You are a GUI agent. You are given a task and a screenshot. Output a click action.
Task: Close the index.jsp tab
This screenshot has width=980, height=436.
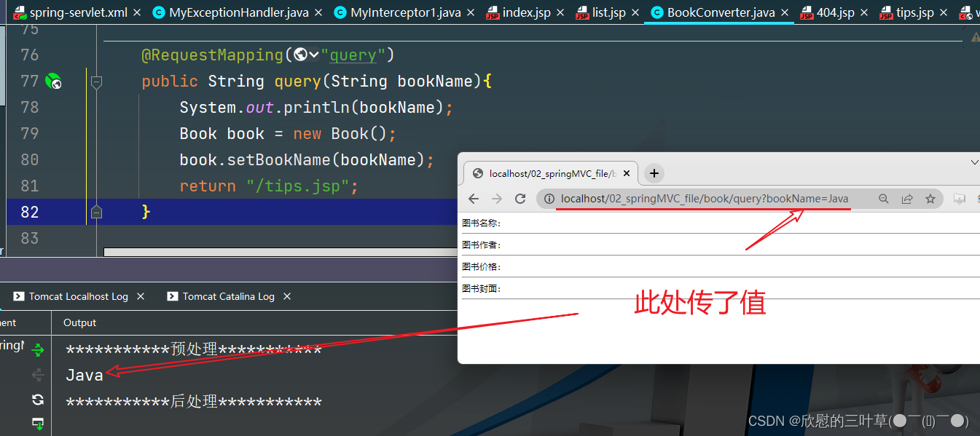click(x=560, y=13)
